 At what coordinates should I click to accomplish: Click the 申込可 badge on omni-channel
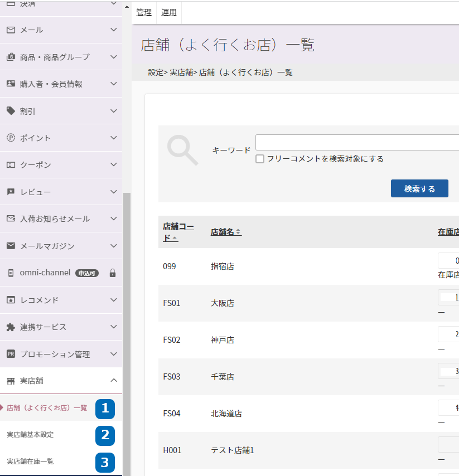87,273
